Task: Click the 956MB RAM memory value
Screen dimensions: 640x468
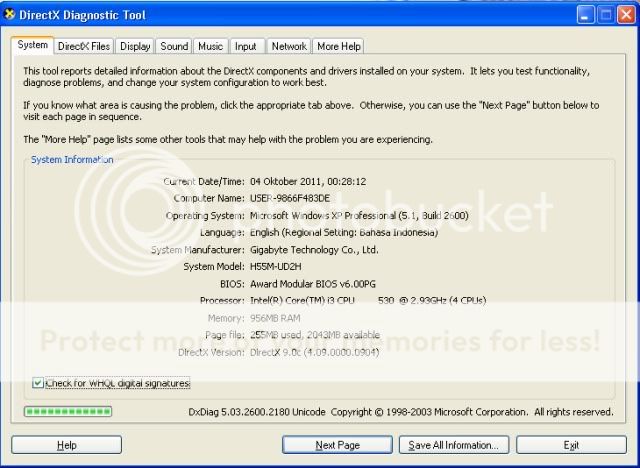Action: point(275,318)
